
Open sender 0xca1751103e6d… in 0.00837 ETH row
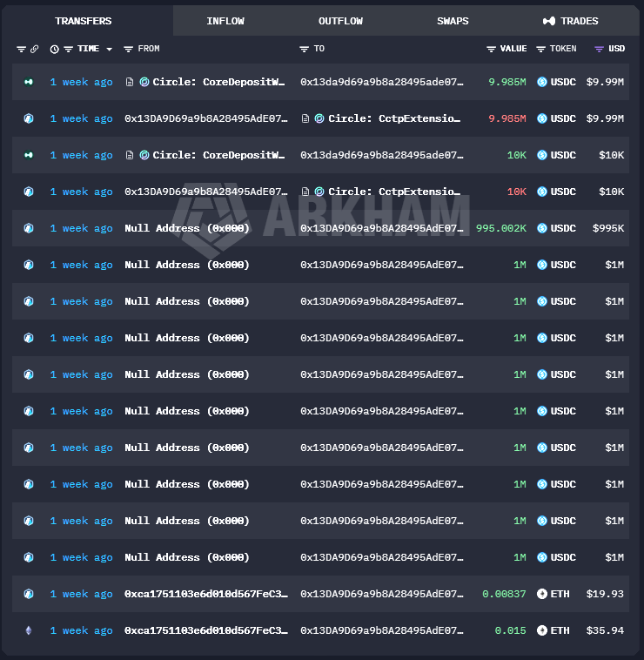click(x=206, y=594)
